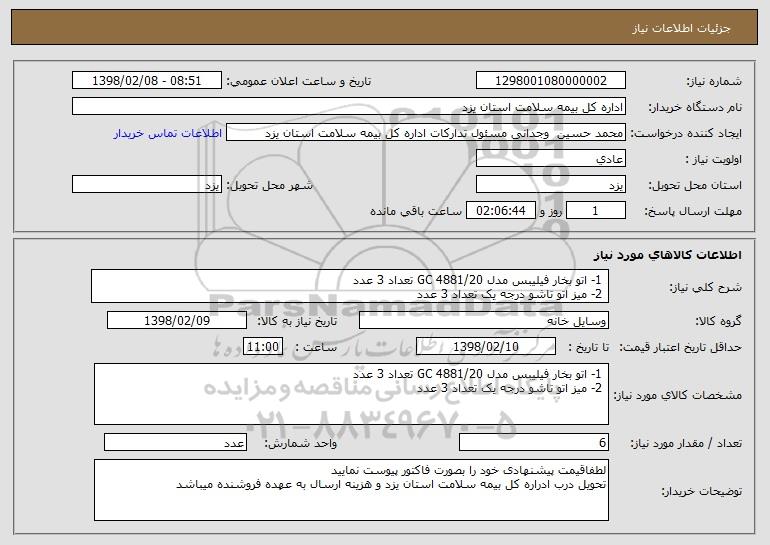Select the label ایجاد کننده درخواست
This screenshot has width=770, height=545.
686,134
